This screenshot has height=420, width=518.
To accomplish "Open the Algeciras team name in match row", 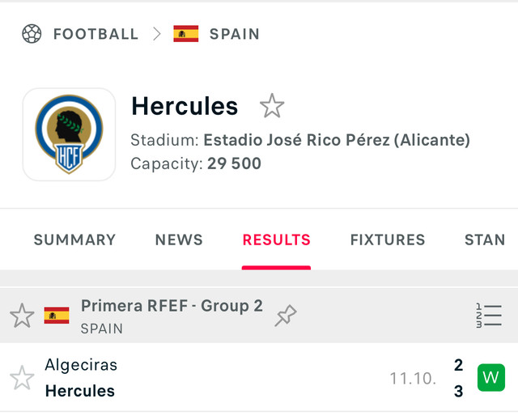I will point(81,365).
